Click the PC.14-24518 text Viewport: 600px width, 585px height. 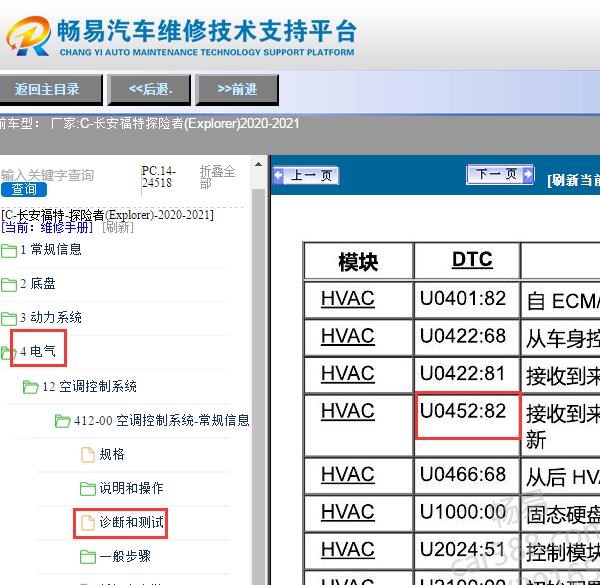[158, 176]
